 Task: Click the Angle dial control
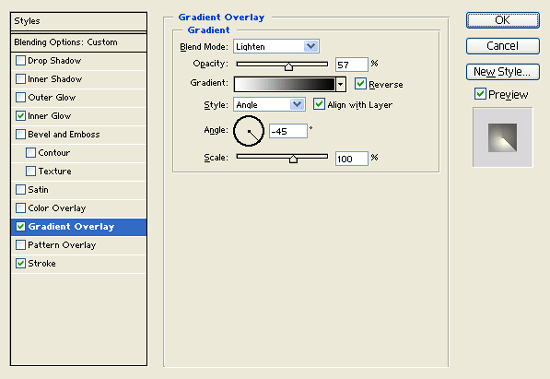pyautogui.click(x=249, y=131)
